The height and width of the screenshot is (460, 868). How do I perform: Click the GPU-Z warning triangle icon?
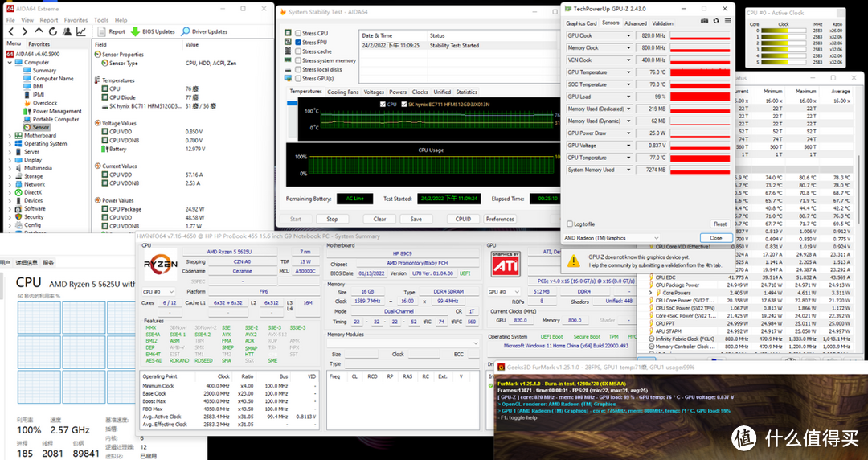click(574, 261)
